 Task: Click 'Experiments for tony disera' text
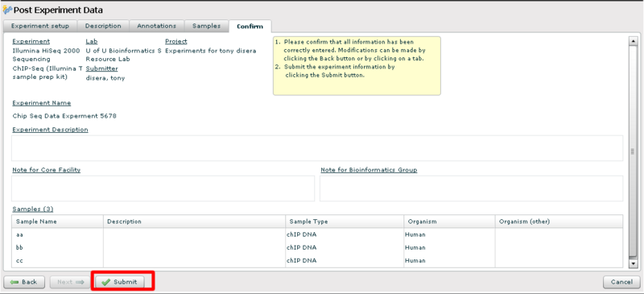coord(211,51)
